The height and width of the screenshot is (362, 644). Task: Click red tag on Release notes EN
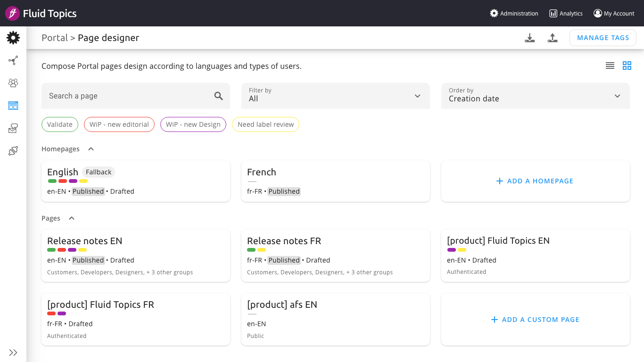[x=62, y=250]
